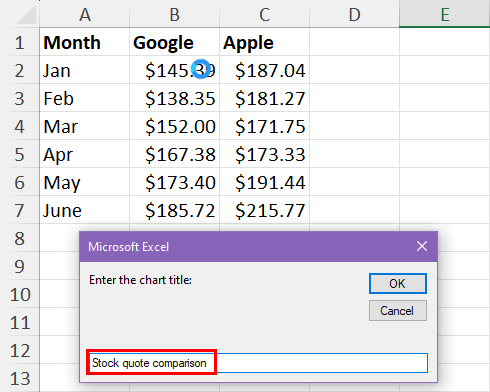Select cell with $185.72
Viewport: 490px width, 392px height.
click(x=175, y=210)
